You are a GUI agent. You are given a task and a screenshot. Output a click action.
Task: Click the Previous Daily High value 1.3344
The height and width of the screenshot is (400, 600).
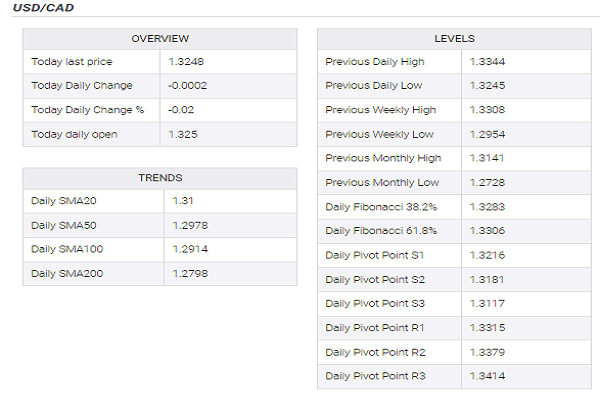coord(487,62)
